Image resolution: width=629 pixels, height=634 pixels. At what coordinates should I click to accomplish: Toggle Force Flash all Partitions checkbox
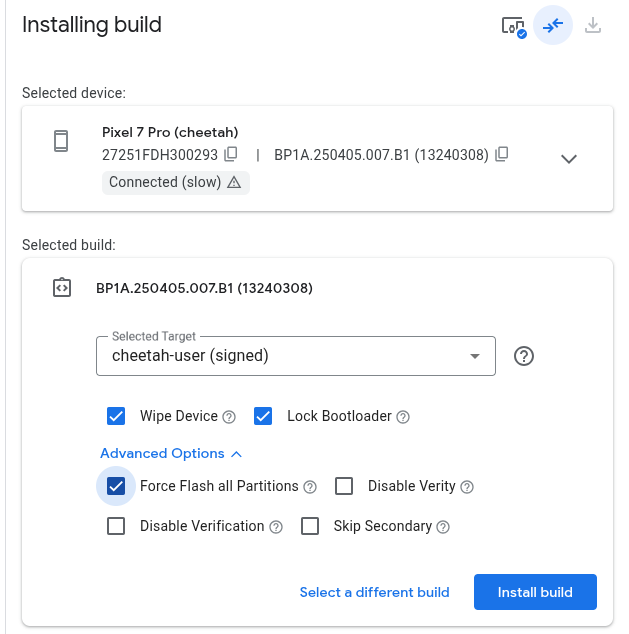coord(116,486)
